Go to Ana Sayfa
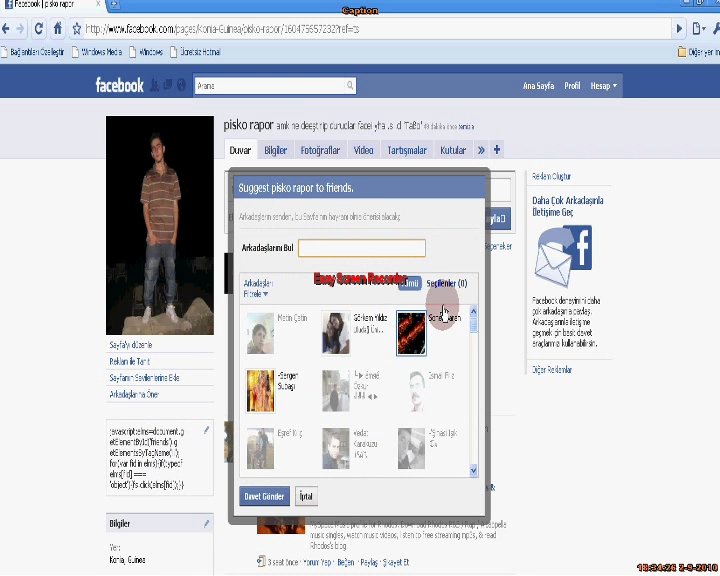 pyautogui.click(x=539, y=86)
